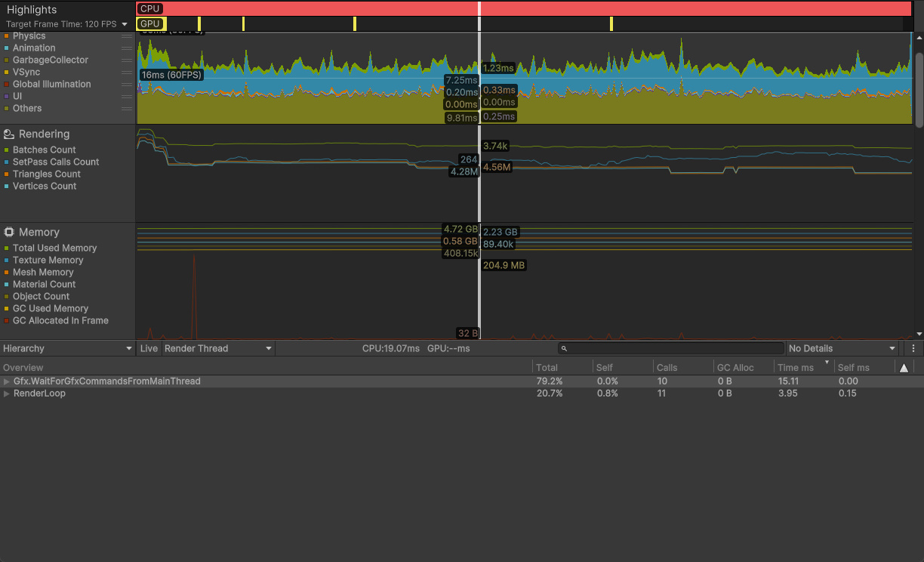Grab the Animation row reorder handle

[x=127, y=48]
